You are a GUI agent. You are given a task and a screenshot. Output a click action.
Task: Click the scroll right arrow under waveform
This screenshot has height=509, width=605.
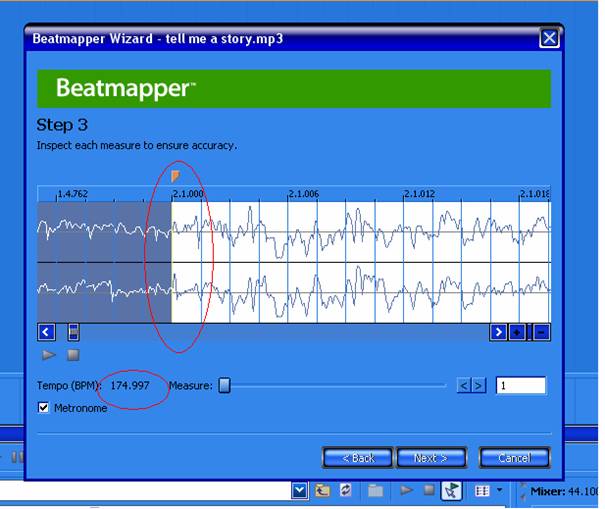(498, 332)
